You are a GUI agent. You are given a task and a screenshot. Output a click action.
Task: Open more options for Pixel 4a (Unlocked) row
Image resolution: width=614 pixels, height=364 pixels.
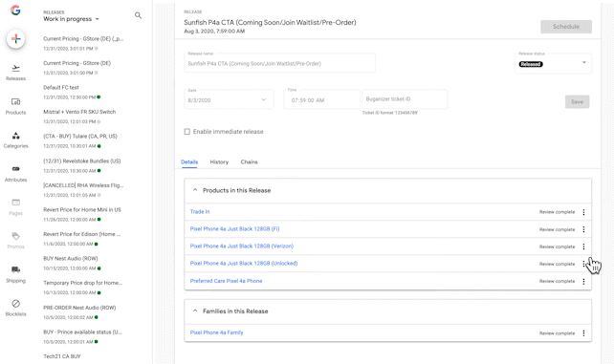pos(583,264)
